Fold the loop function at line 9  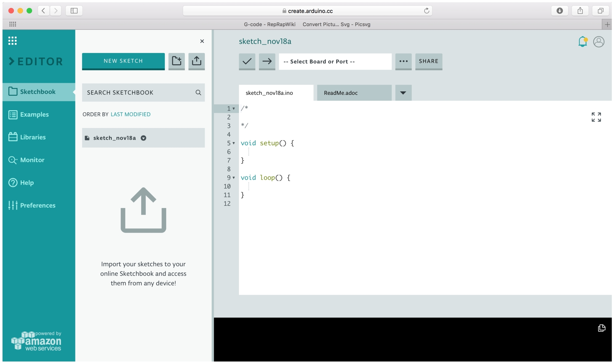[x=234, y=178]
